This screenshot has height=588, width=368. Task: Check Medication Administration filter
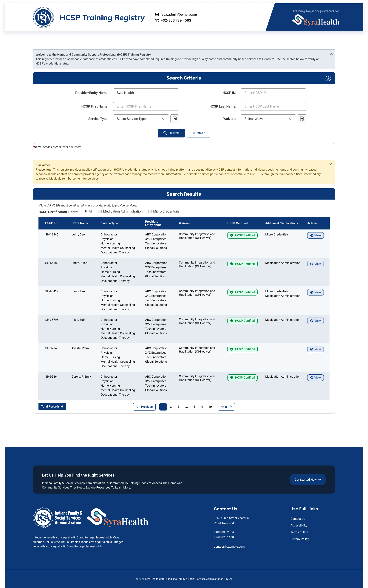100,211
